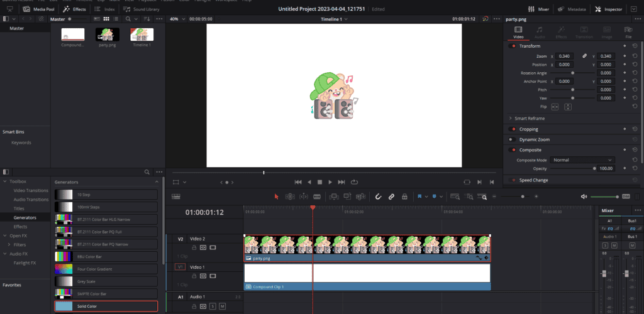This screenshot has width=644, height=314.
Task: Click Flip vertical button
Action: [x=568, y=107]
